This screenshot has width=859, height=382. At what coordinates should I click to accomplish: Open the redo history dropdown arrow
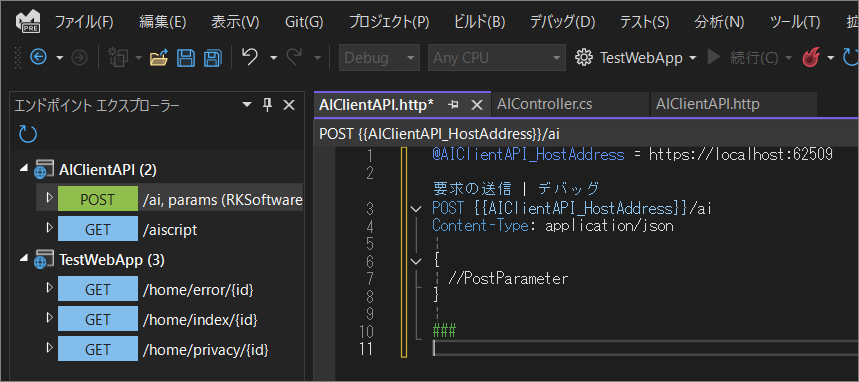click(x=318, y=58)
